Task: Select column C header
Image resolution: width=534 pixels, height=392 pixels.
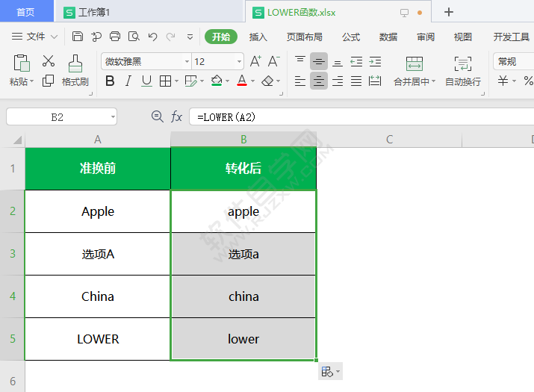Action: click(x=389, y=140)
